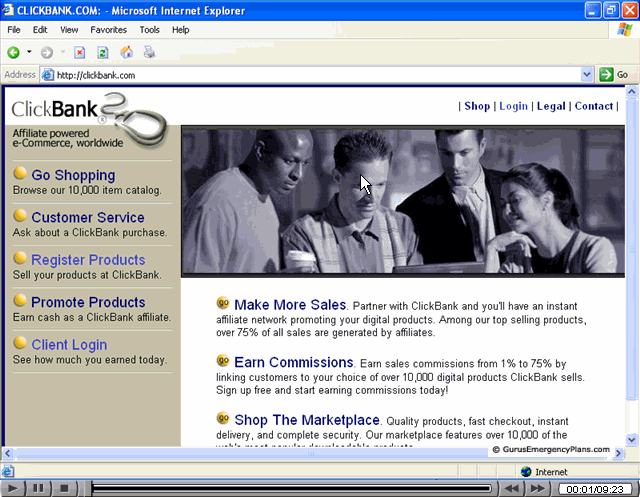Click the Print toolbar icon
Viewport: 640px width, 497px height.
tap(149, 52)
